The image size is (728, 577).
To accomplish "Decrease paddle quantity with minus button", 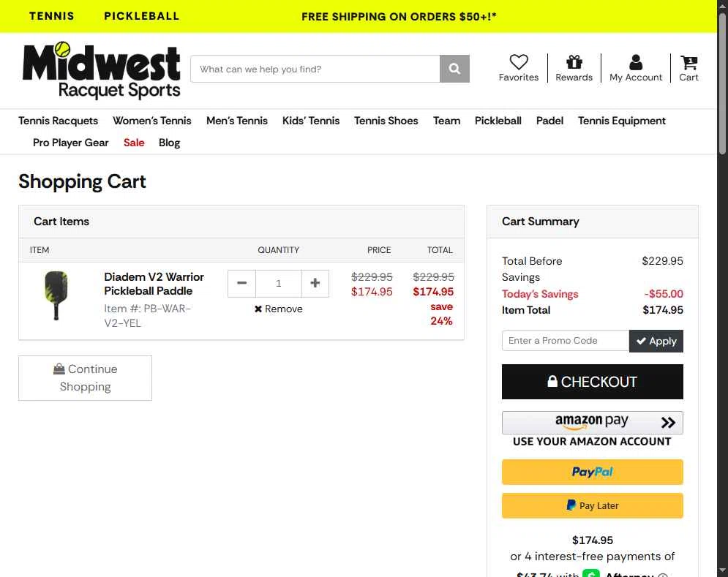I will (241, 283).
